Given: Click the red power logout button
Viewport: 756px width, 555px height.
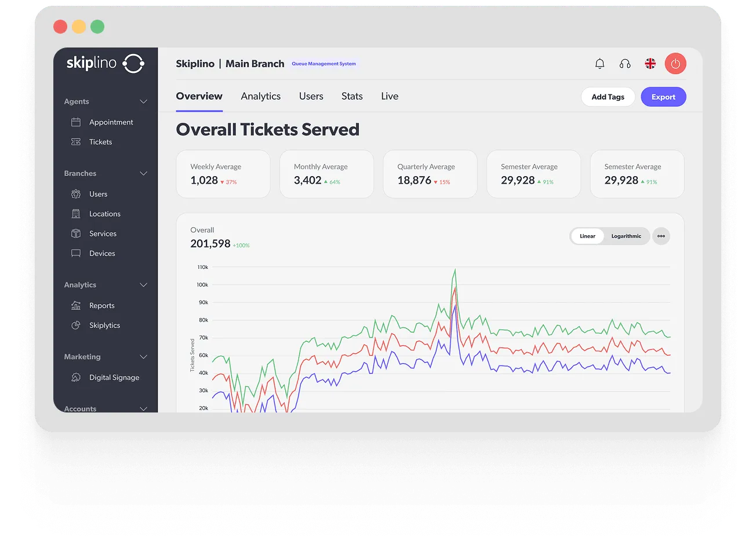Looking at the screenshot, I should (x=675, y=64).
